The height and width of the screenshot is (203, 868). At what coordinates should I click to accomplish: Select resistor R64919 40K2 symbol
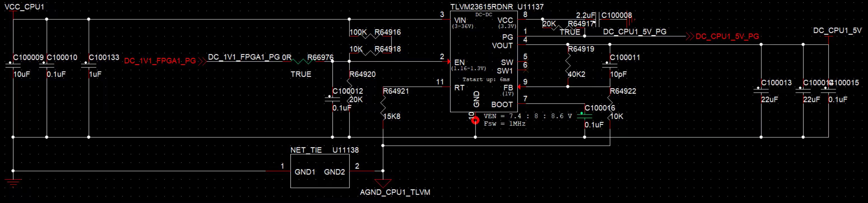(x=568, y=65)
